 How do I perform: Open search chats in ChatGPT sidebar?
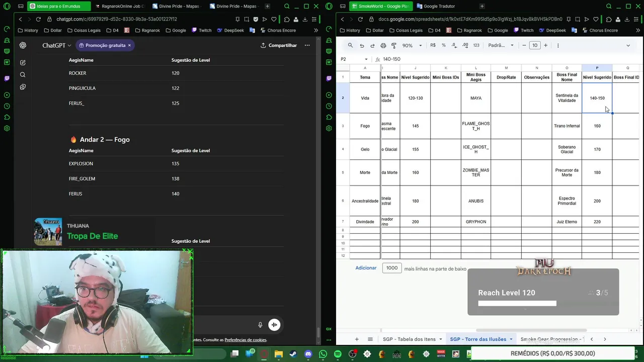click(23, 75)
